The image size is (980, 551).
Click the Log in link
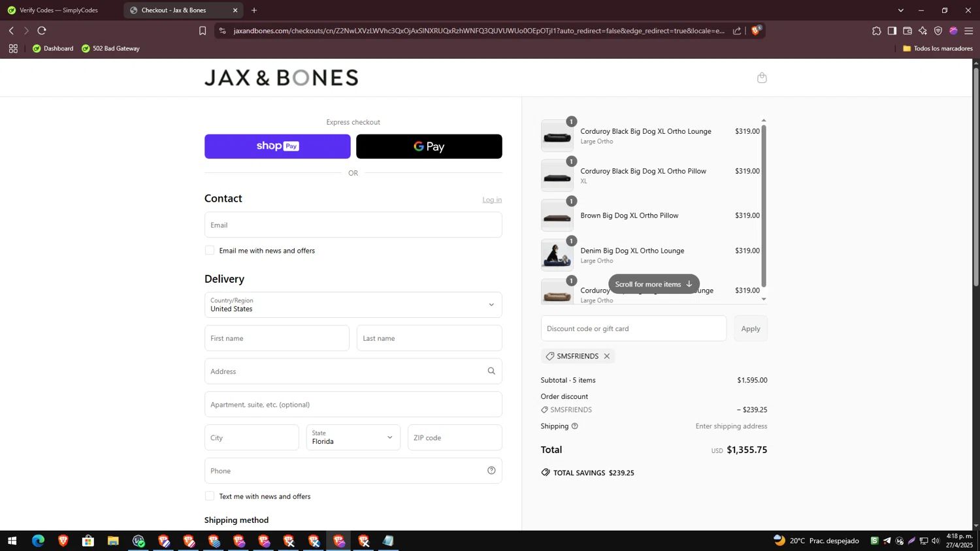(x=492, y=200)
